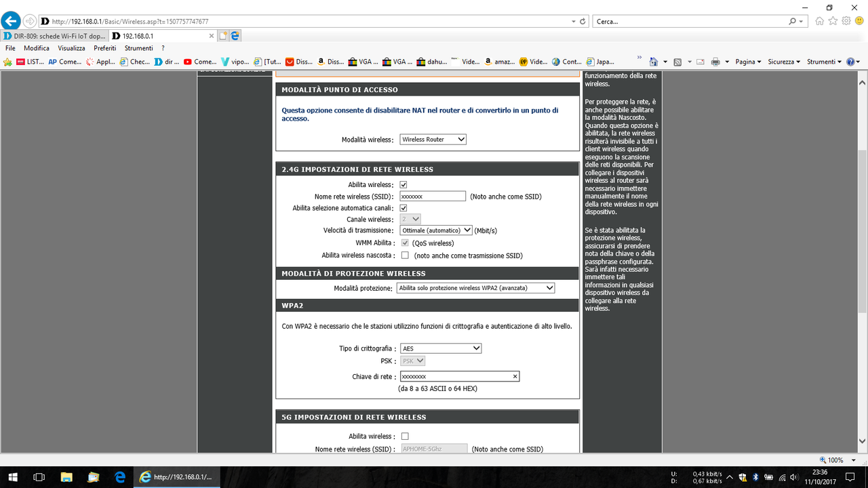Toggle 2.4G Abilita wireless checkbox
Image resolution: width=868 pixels, height=488 pixels.
pos(403,184)
